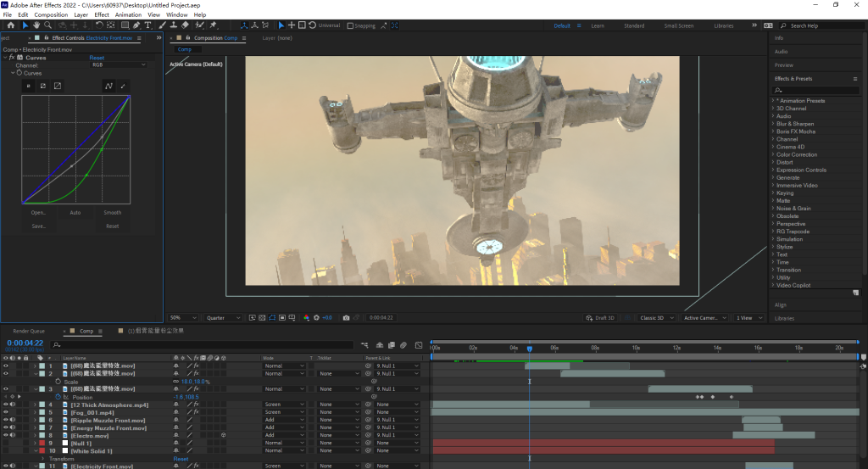Image resolution: width=868 pixels, height=469 pixels.
Task: Mute audio of 12 Thick Atmosphere.mp4 layer
Action: [x=12, y=405]
